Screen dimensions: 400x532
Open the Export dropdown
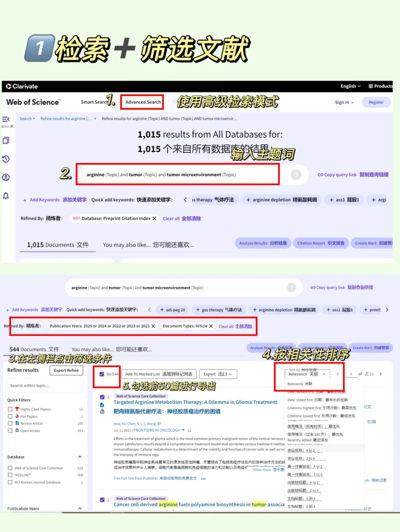[218, 374]
